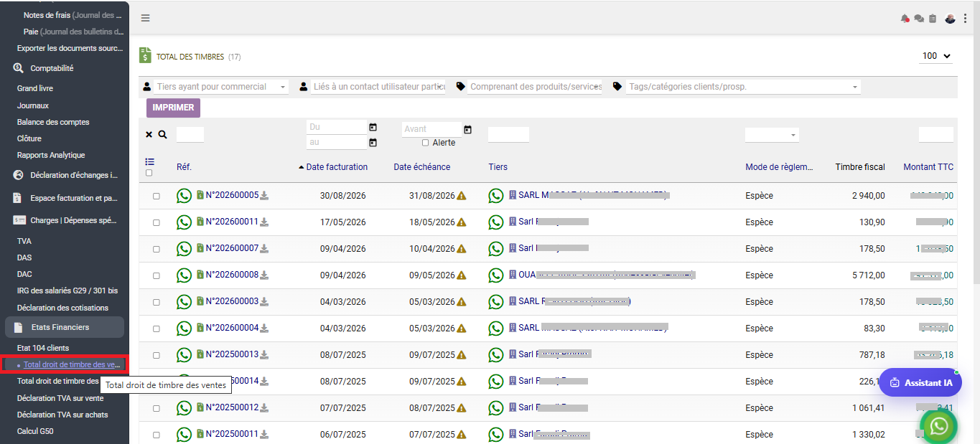Click the timbre fiscal value 2 940,00
This screenshot has width=980, height=444.
click(869, 196)
